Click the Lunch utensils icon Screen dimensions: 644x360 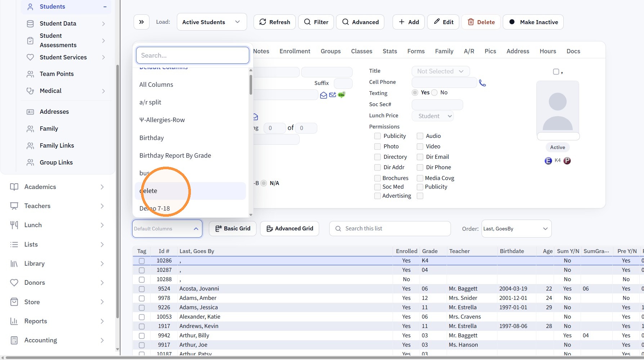point(14,225)
